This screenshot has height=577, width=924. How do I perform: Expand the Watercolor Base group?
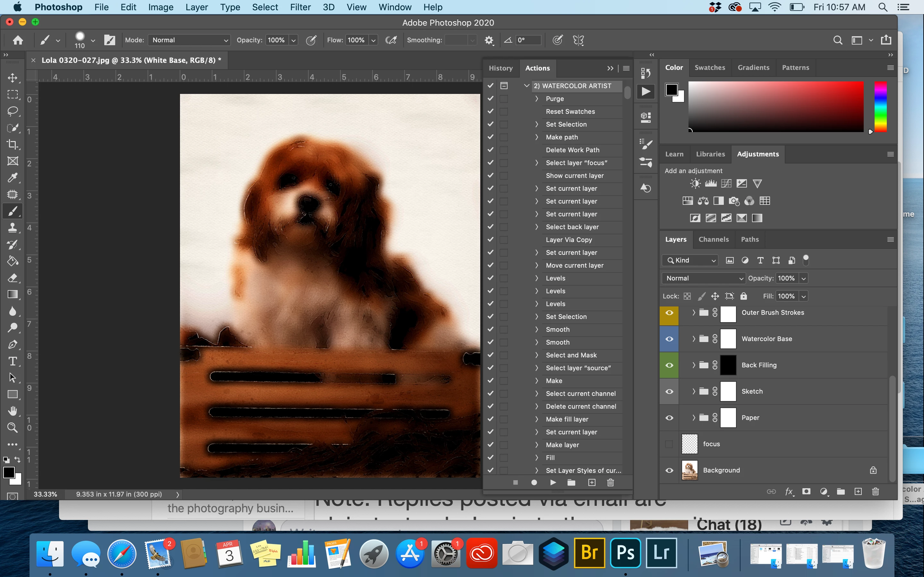(x=694, y=339)
